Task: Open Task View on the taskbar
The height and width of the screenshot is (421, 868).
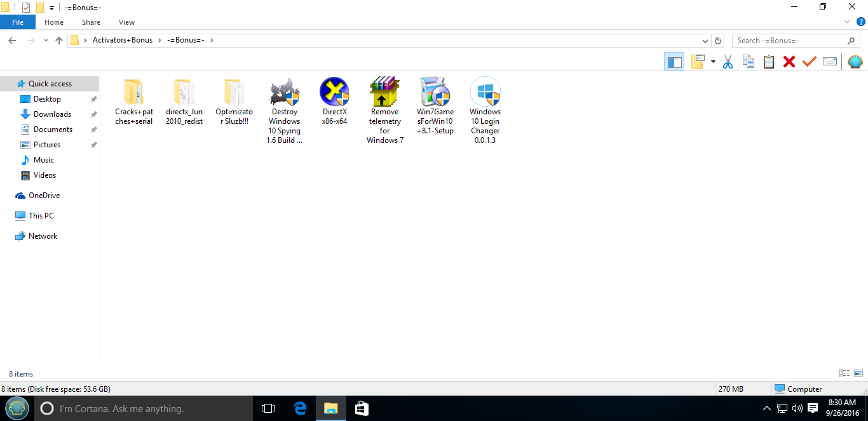Action: (268, 408)
